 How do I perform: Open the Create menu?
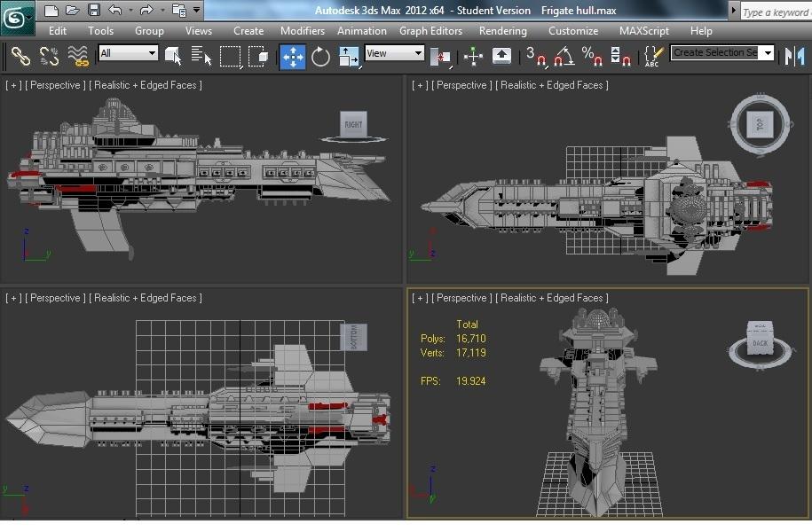(x=248, y=30)
